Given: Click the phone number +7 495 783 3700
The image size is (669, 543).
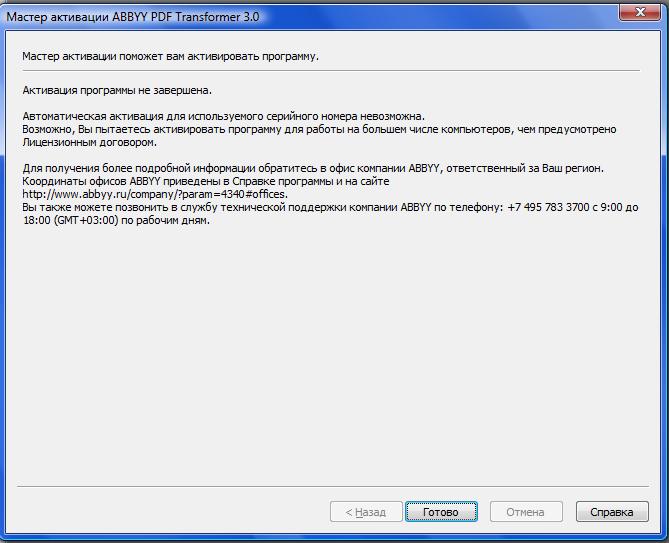Looking at the screenshot, I should (548, 207).
